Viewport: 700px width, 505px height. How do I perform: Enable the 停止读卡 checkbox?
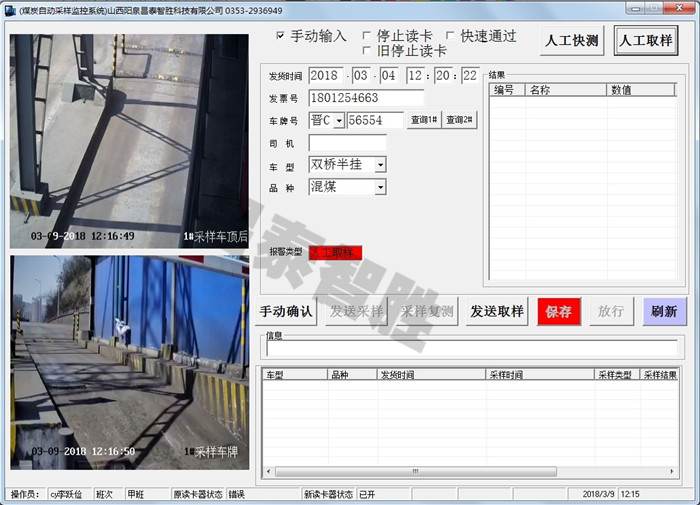(x=367, y=36)
